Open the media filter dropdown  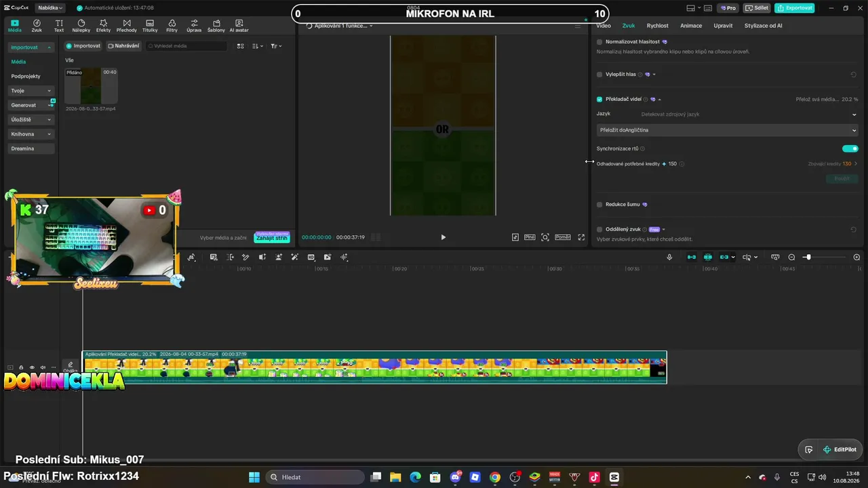276,46
